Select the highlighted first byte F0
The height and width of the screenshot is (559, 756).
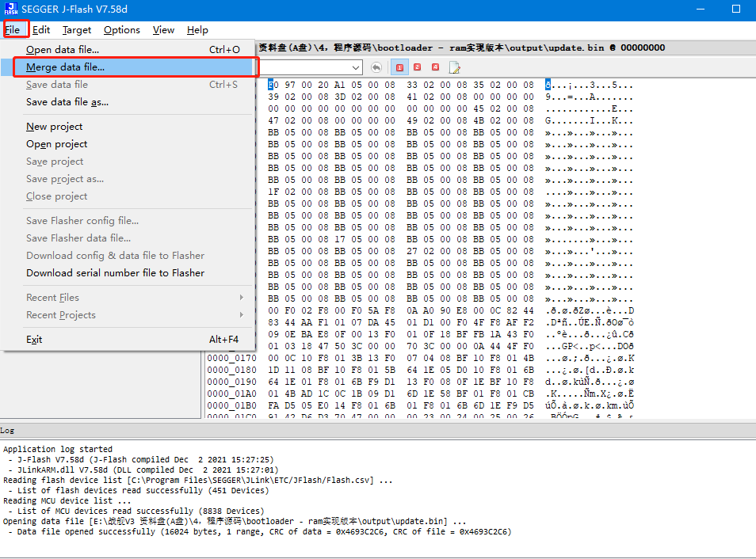pos(273,85)
